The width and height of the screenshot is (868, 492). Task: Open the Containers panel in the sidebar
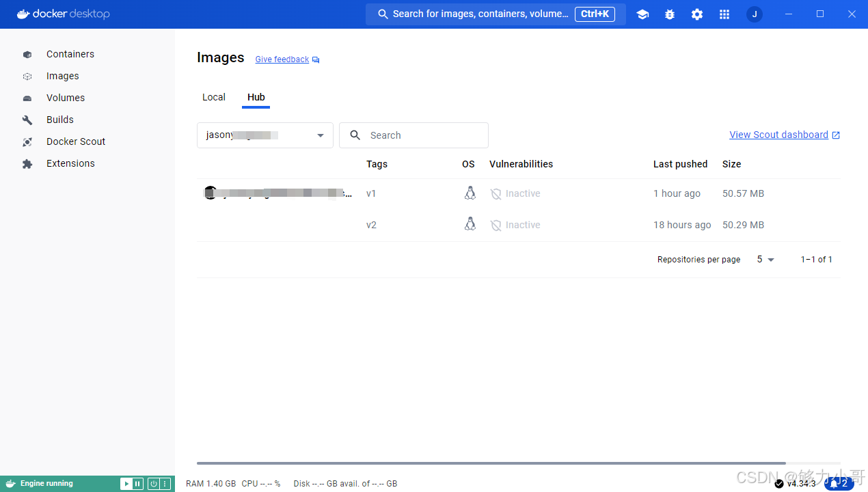(70, 54)
